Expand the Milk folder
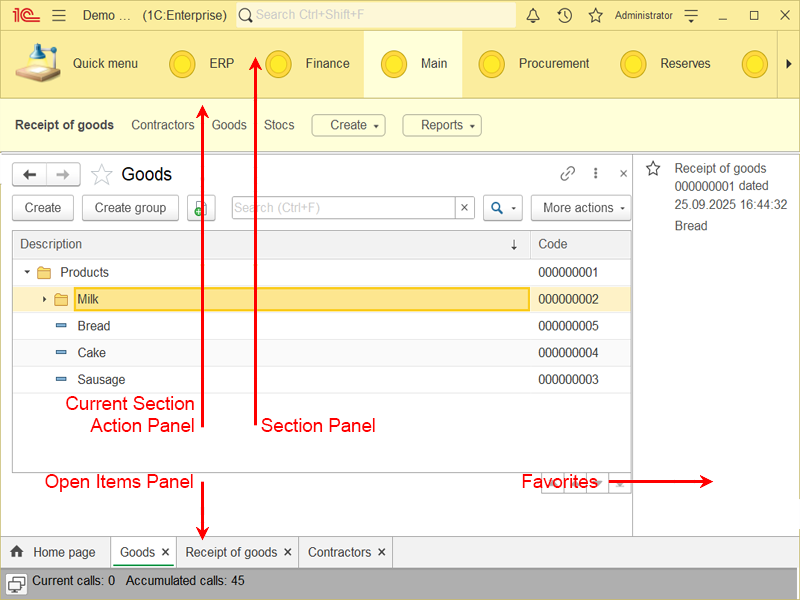 (x=44, y=299)
